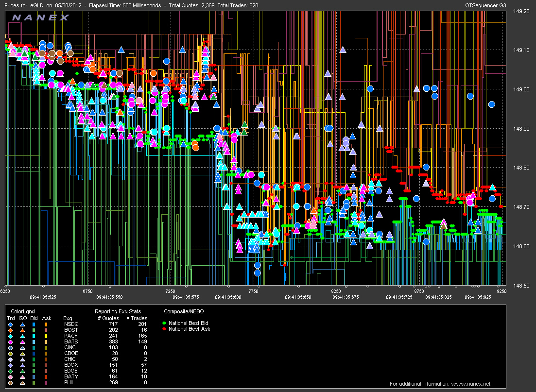This screenshot has width=536, height=392.
Task: Click the 8750 sequence axis label
Action: coord(419,291)
